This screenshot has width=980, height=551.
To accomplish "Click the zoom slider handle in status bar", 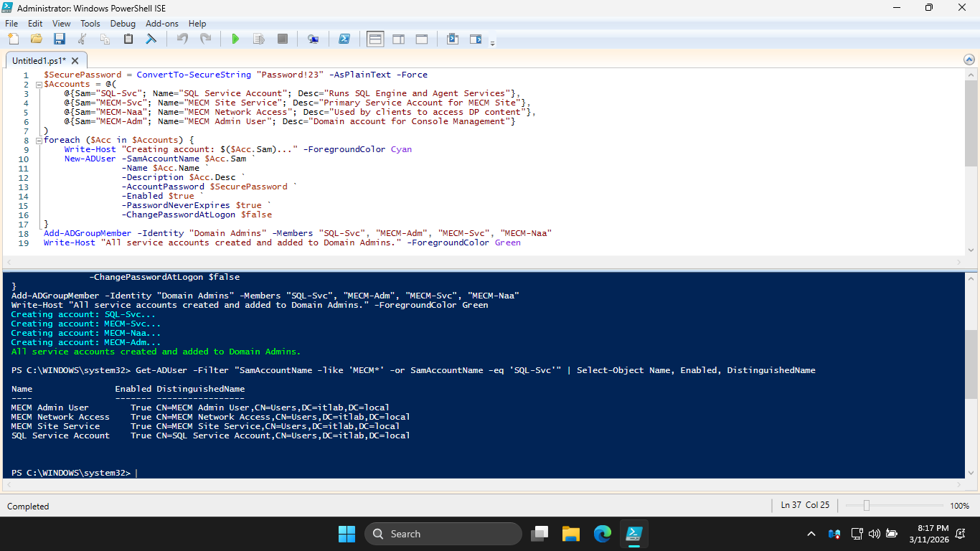I will (867, 506).
